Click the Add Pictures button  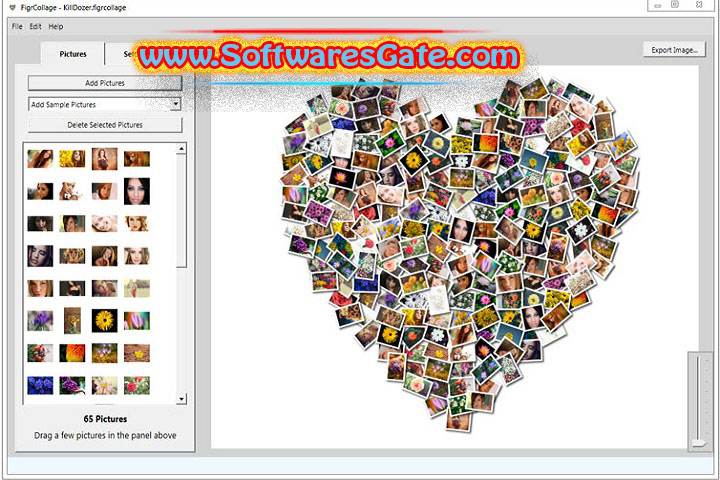105,83
